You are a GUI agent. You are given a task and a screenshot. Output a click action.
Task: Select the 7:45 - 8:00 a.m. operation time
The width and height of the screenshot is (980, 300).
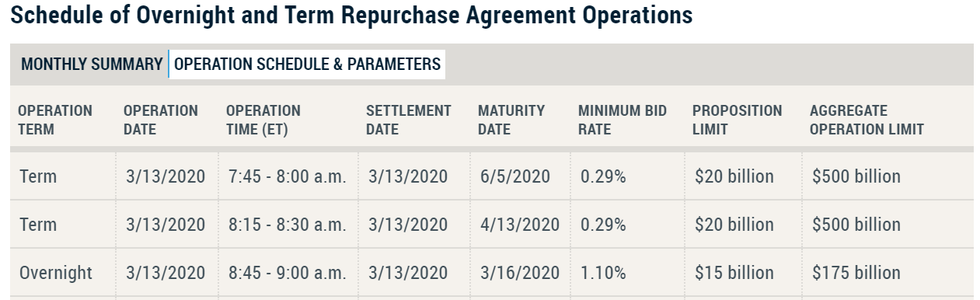tap(288, 176)
